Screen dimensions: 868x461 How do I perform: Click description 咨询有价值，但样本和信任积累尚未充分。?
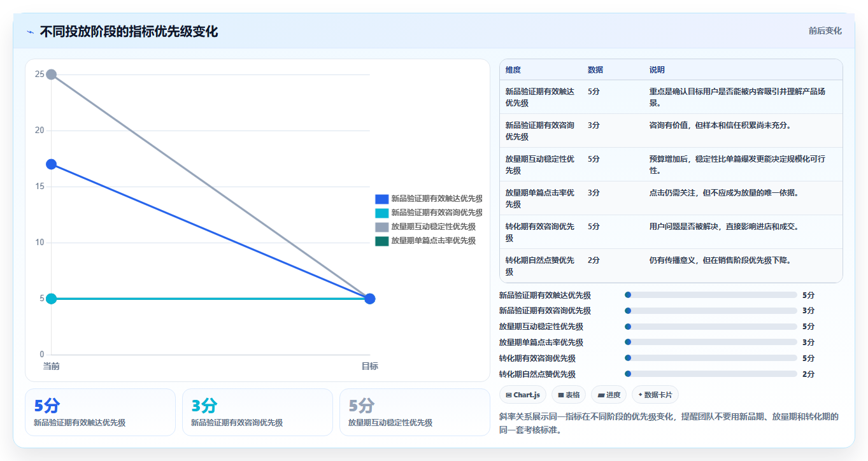(720, 125)
